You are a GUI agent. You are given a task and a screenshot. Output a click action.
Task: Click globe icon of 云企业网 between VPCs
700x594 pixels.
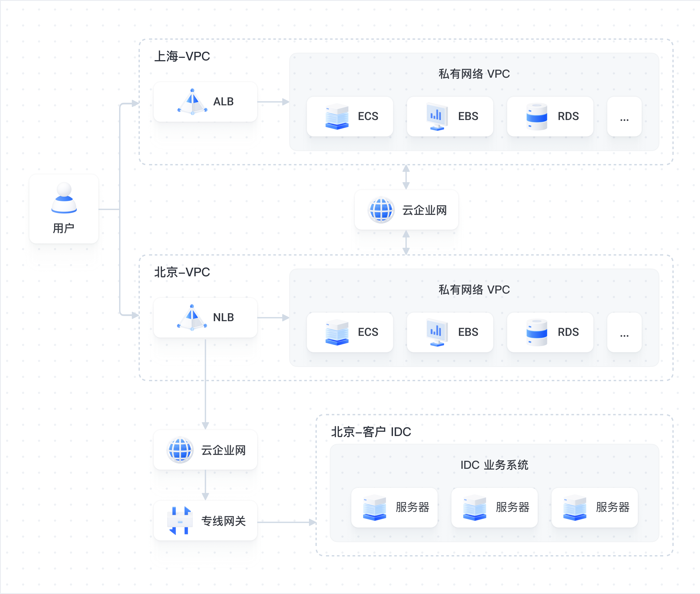click(x=381, y=210)
